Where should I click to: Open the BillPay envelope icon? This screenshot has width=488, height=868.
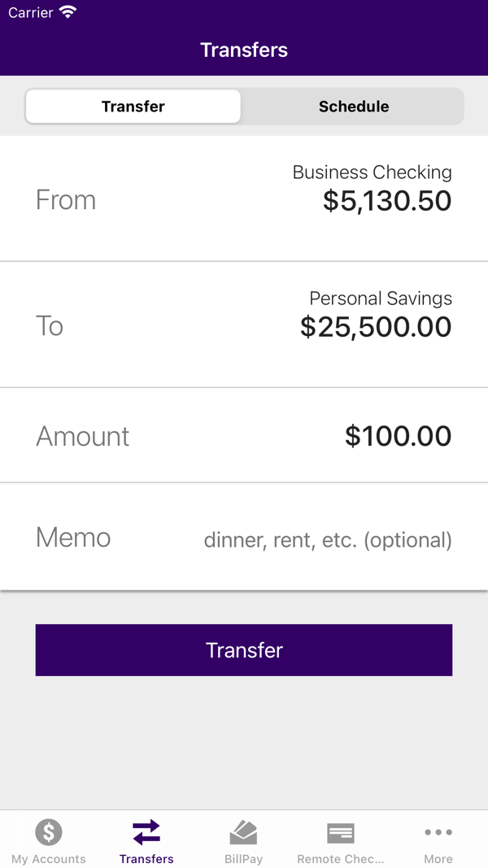tap(243, 832)
